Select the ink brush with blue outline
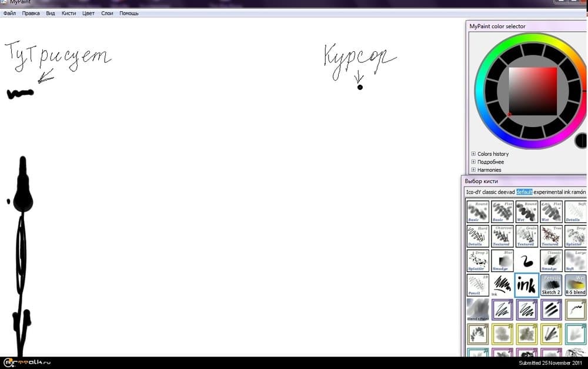588x369 pixels. (x=526, y=285)
